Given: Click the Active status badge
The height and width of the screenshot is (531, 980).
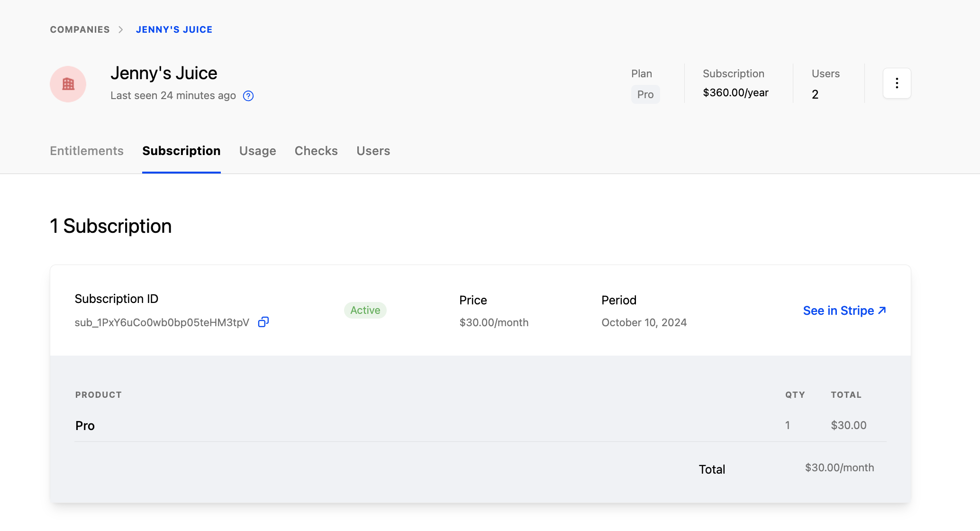Looking at the screenshot, I should [x=365, y=310].
